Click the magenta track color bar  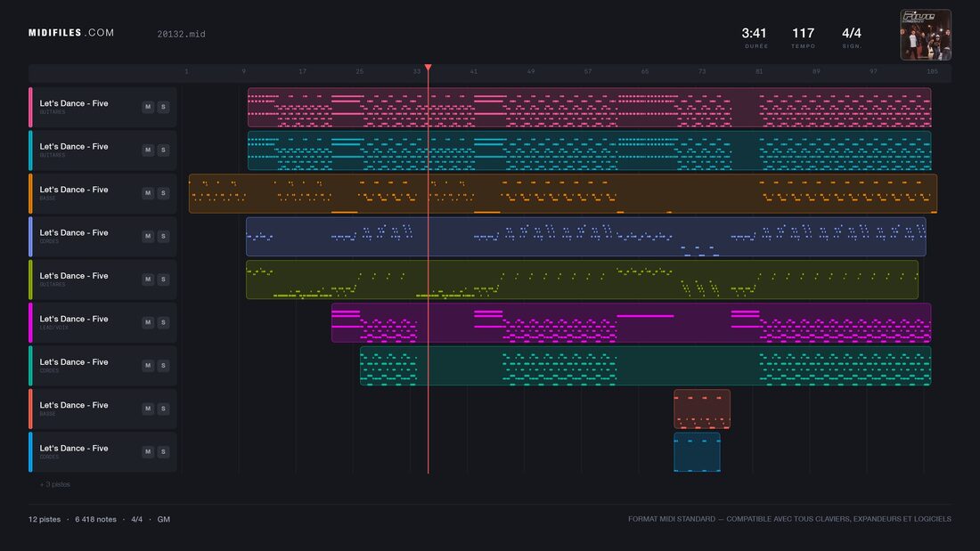(30, 323)
